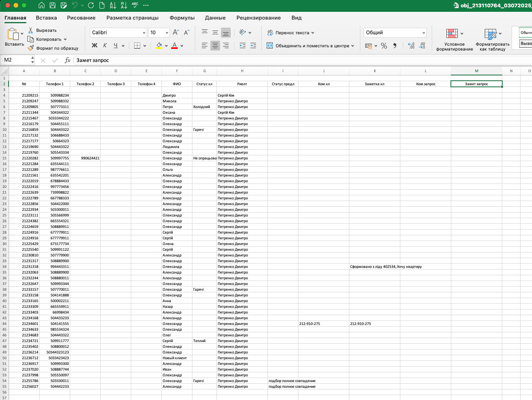Click the Format Painter brush icon
The height and width of the screenshot is (400, 532).
[31, 48]
